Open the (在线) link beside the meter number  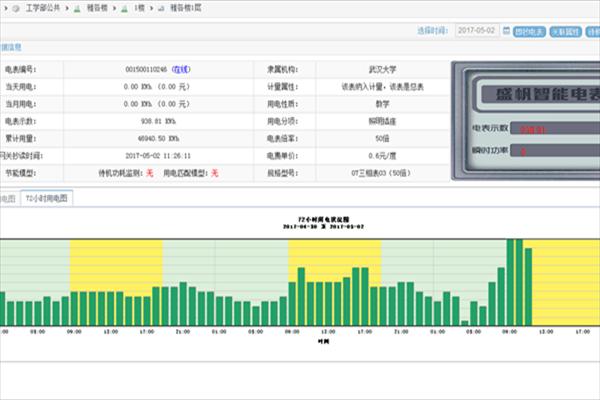click(x=181, y=70)
